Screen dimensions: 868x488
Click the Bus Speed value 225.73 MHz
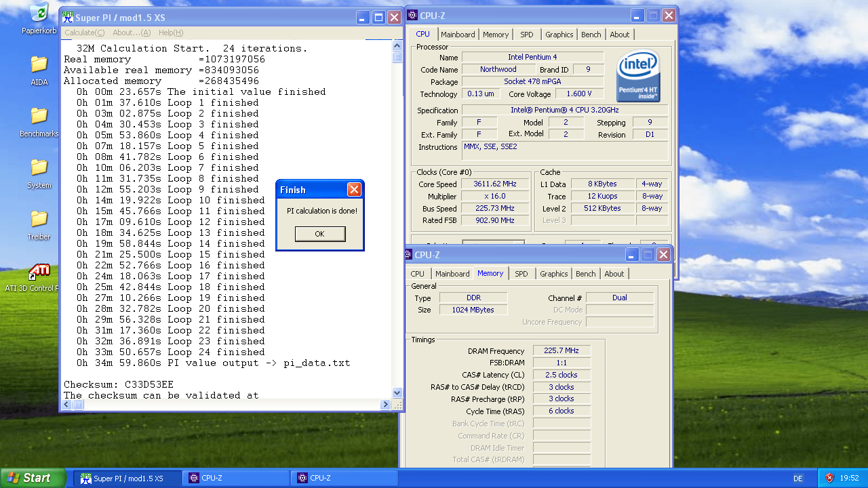tap(494, 209)
